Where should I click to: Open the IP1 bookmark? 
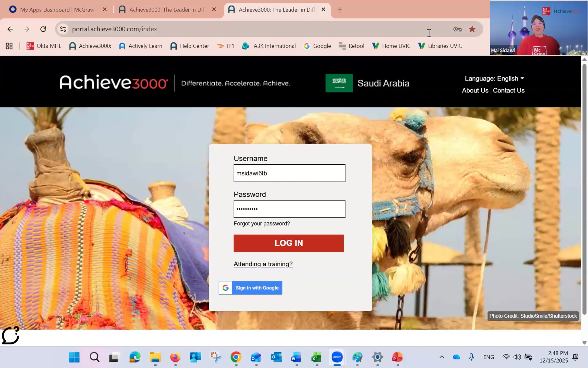[x=226, y=46]
